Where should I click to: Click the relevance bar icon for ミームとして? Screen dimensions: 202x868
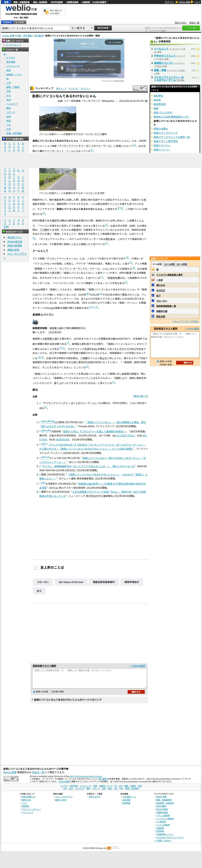click(x=198, y=49)
